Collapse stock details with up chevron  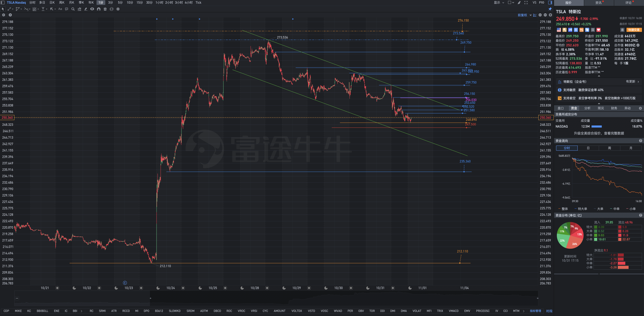pos(599,76)
